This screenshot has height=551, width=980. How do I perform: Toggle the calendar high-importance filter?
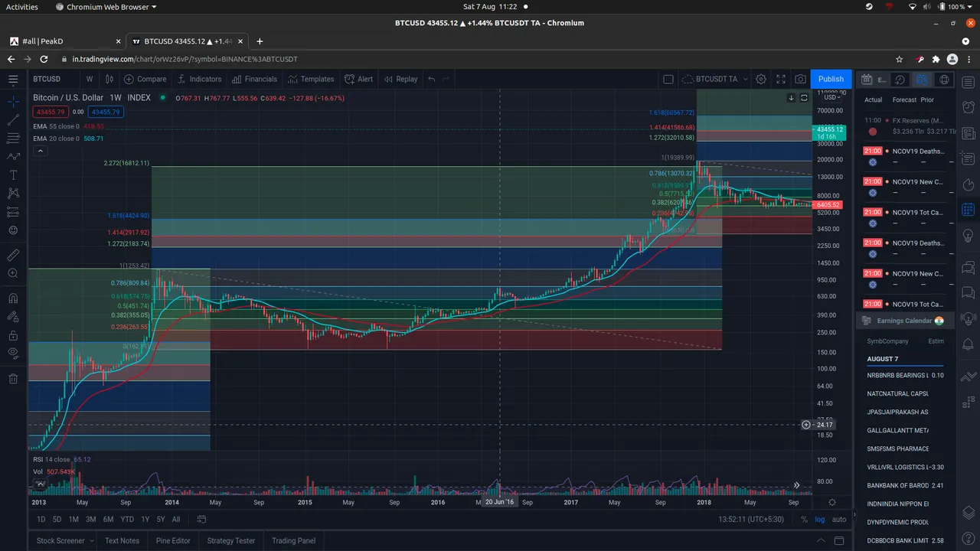pyautogui.click(x=923, y=79)
